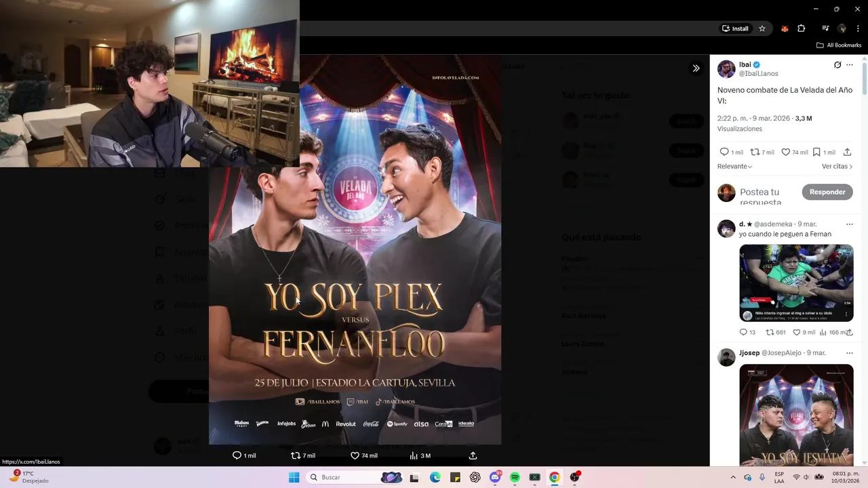The width and height of the screenshot is (868, 488).
Task: Open @IbaiLlanos handle link
Action: (758, 73)
